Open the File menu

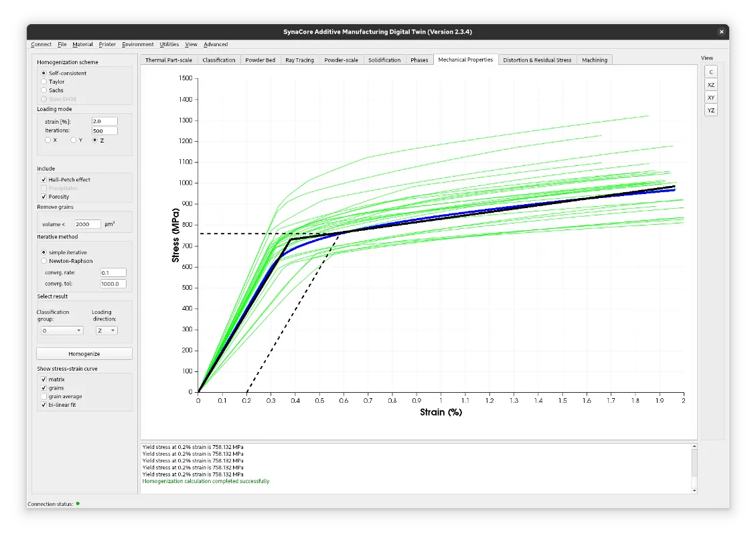62,44
